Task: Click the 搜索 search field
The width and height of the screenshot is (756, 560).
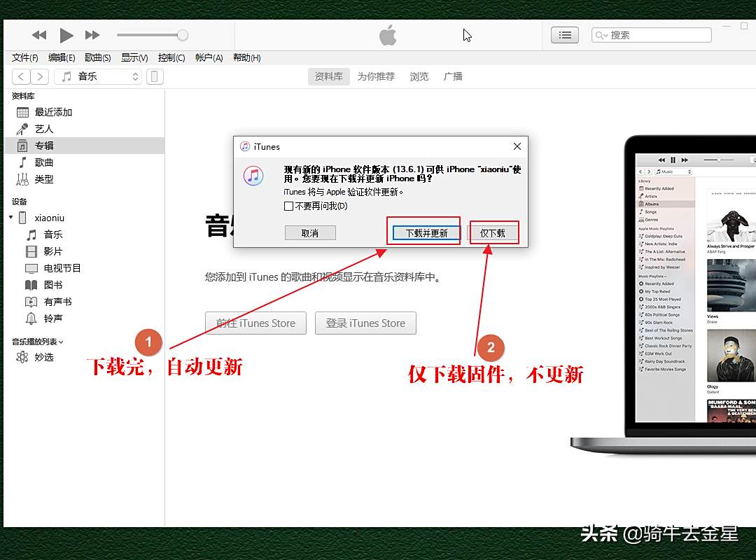Action: tap(652, 35)
